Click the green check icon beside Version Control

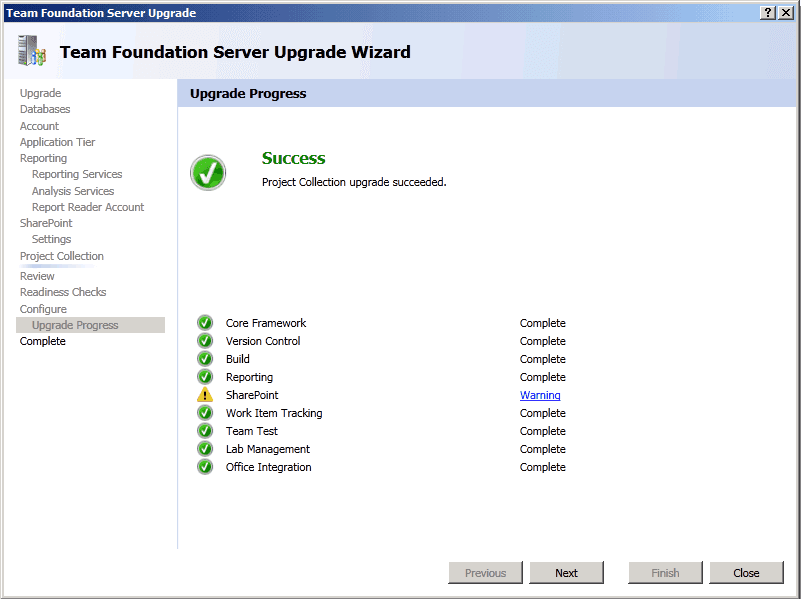tap(205, 341)
